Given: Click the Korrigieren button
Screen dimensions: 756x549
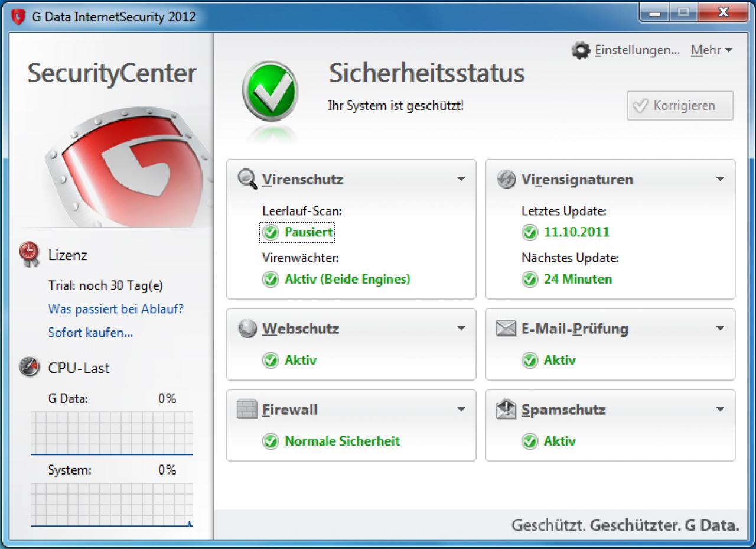Looking at the screenshot, I should coord(680,106).
